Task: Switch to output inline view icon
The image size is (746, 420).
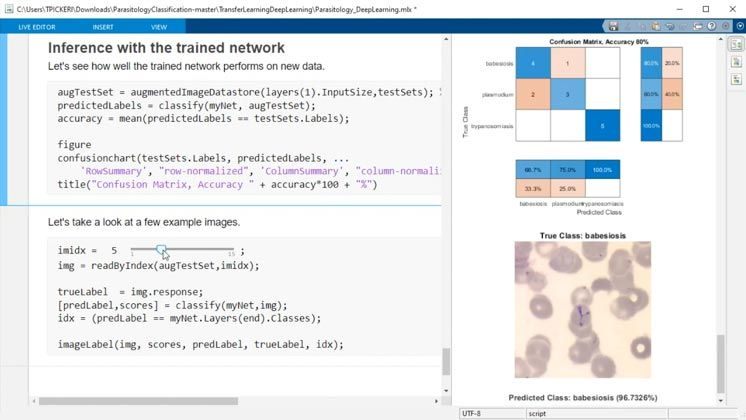Action: coord(736,62)
